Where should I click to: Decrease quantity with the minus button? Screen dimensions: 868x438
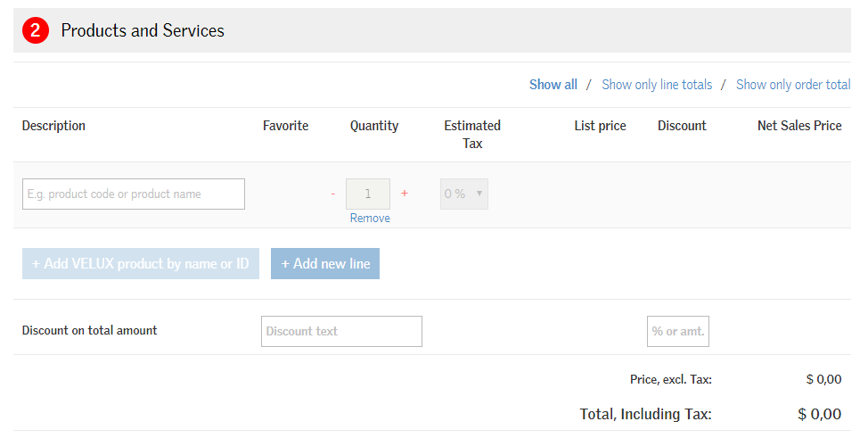tap(333, 194)
